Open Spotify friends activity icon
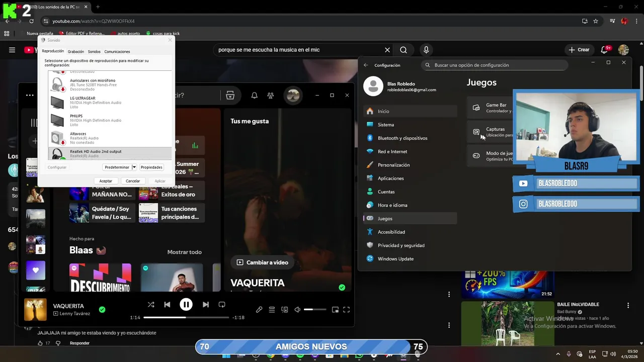The image size is (644, 362). 271,96
